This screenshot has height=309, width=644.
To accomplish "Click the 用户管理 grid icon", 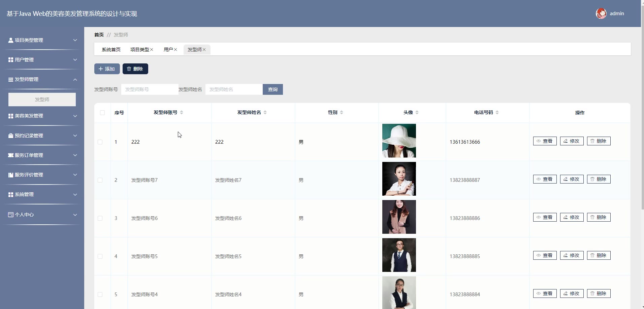I will click(11, 60).
